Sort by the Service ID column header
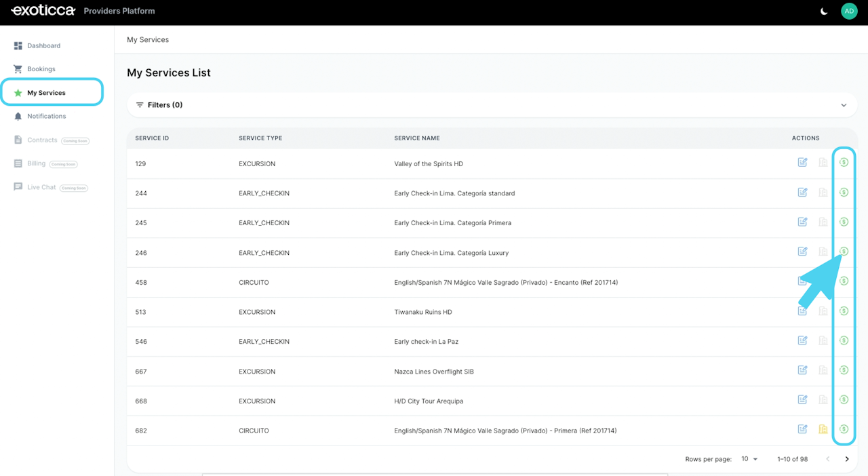The image size is (868, 476). pos(152,138)
